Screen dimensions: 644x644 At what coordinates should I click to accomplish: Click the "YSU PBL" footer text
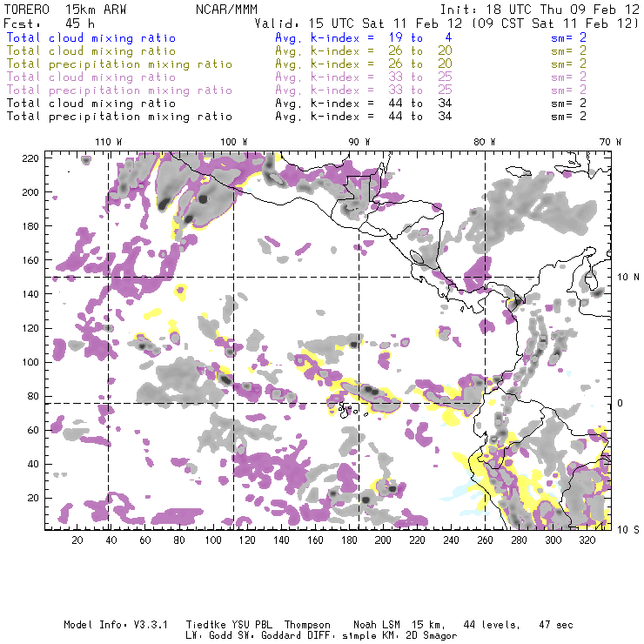click(x=252, y=625)
